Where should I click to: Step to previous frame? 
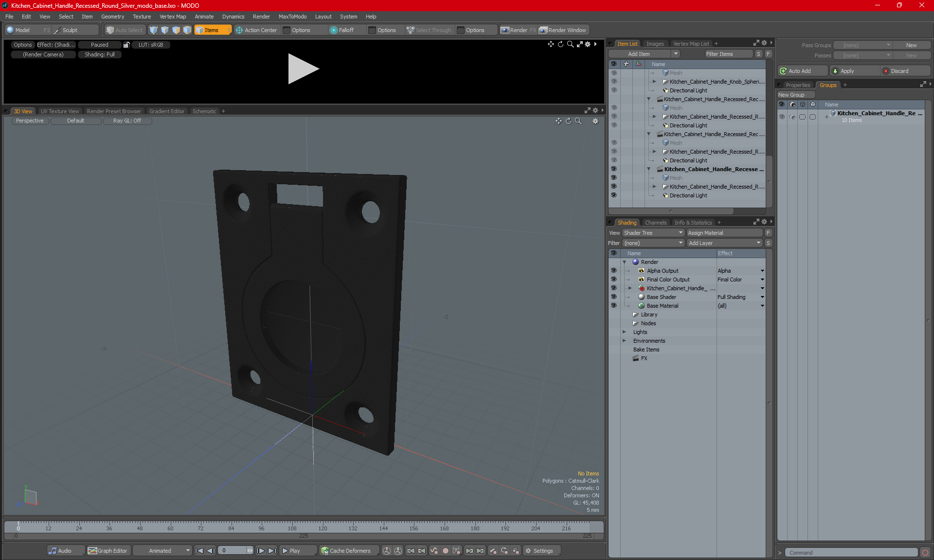211,551
